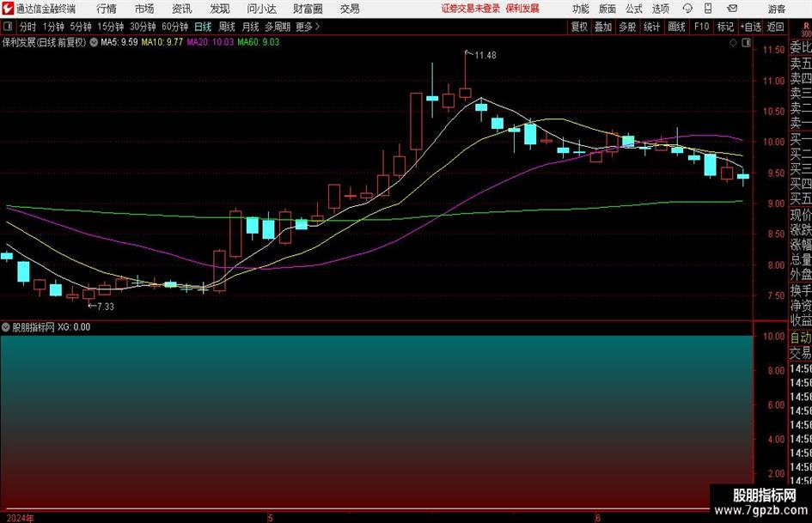The width and height of the screenshot is (812, 523).
Task: Click the 标记 mark toolbar button
Action: point(725,27)
